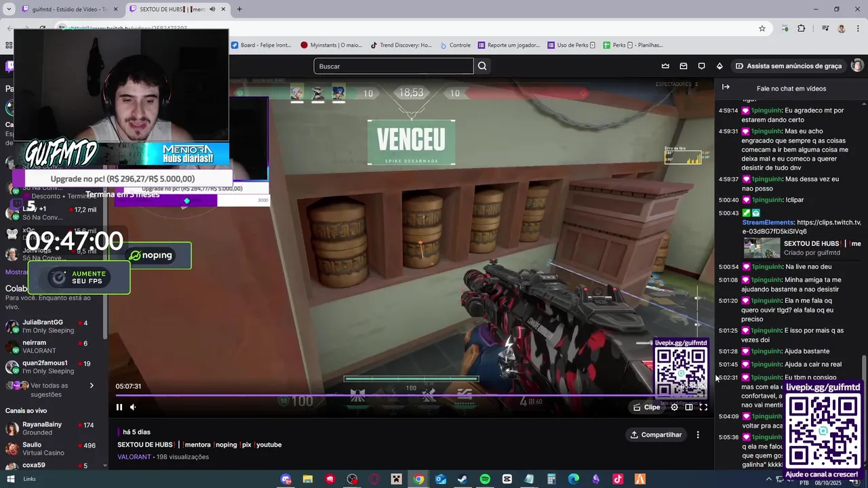This screenshot has height=488, width=868.
Task: Open Uso de Perks bookmark
Action: click(x=571, y=45)
